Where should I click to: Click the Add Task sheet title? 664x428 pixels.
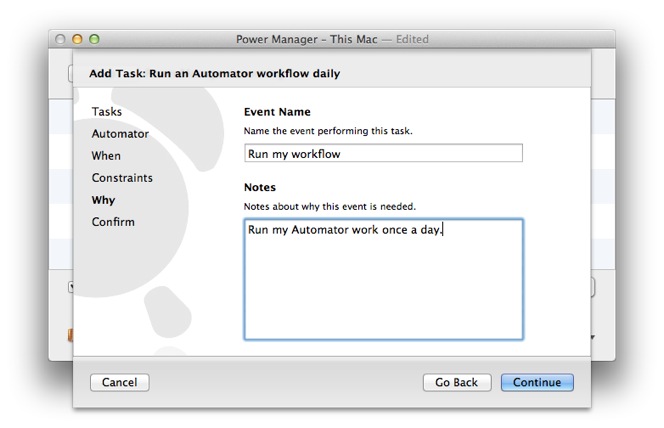tap(215, 73)
